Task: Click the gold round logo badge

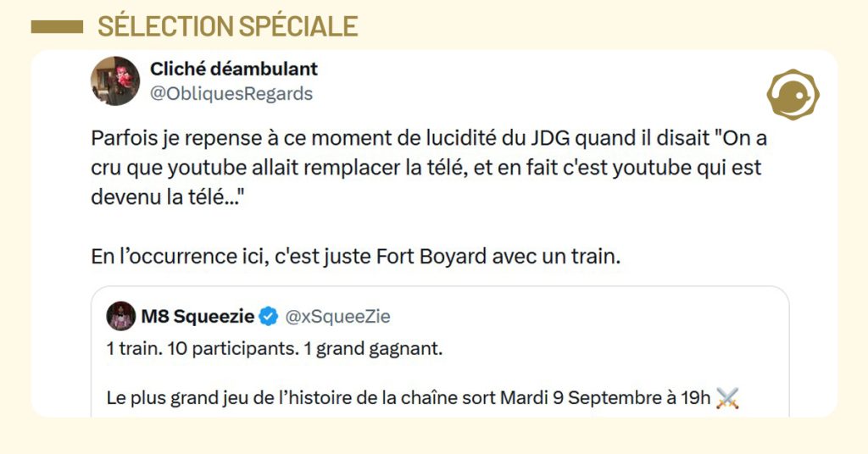Action: coord(793,94)
